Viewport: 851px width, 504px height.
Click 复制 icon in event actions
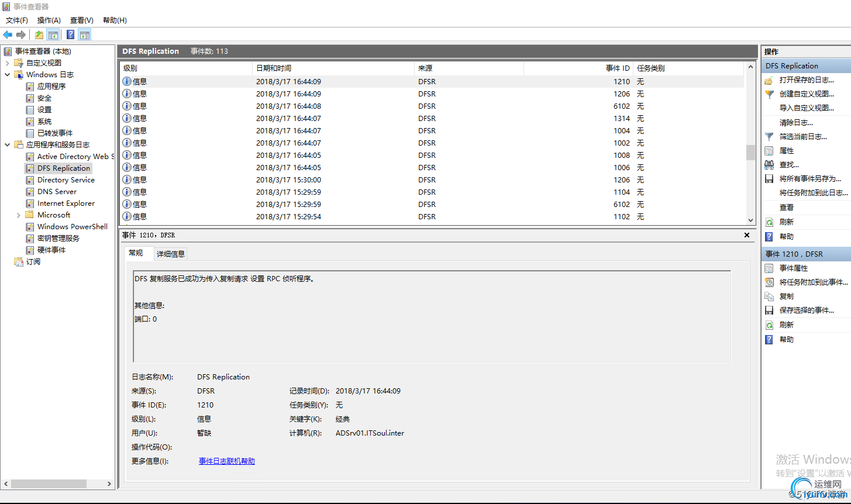tap(769, 296)
